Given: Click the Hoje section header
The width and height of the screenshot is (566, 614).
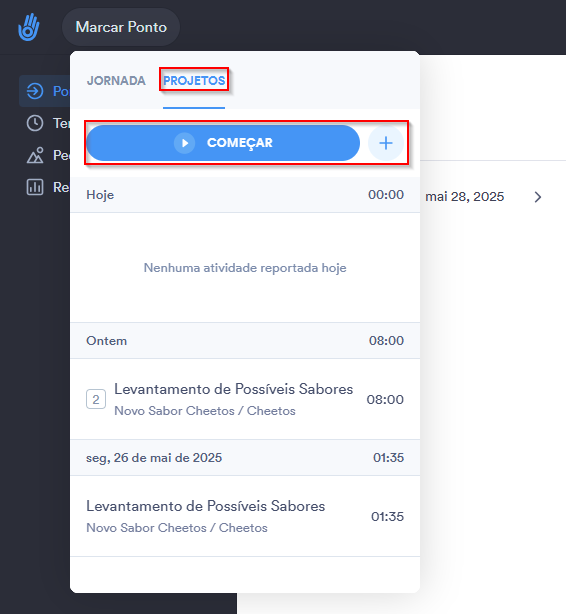Looking at the screenshot, I should (x=245, y=195).
